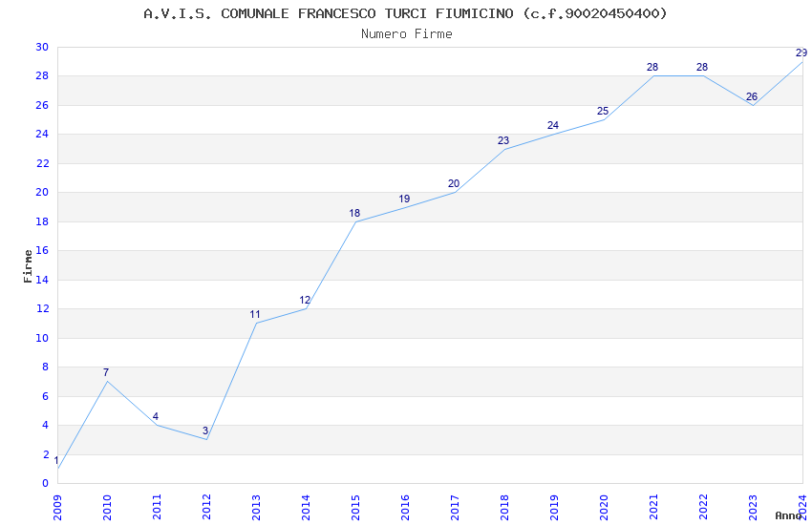Select x-axis year 2018
Viewport: 812px width, 525px height.
point(505,508)
